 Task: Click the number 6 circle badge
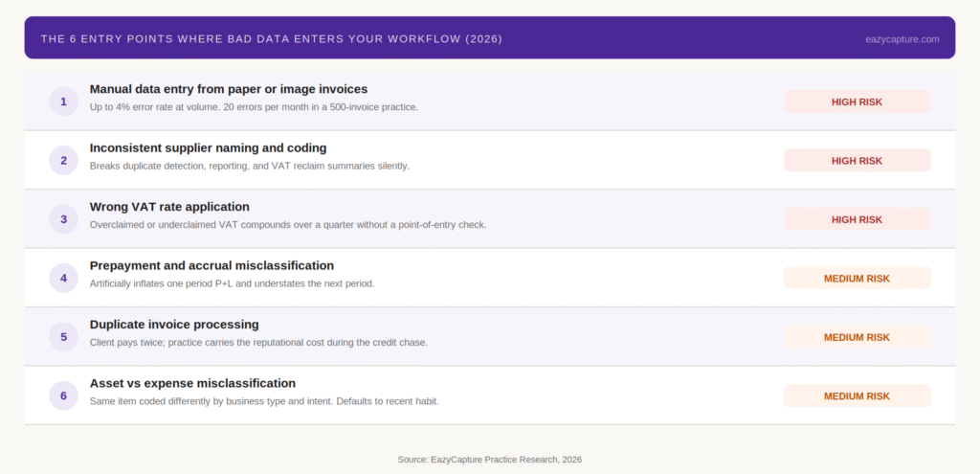[63, 395]
